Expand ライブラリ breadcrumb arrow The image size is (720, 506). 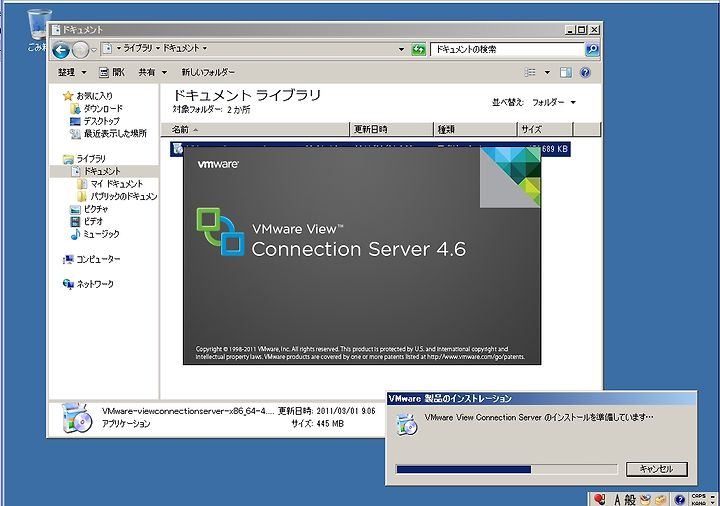158,48
